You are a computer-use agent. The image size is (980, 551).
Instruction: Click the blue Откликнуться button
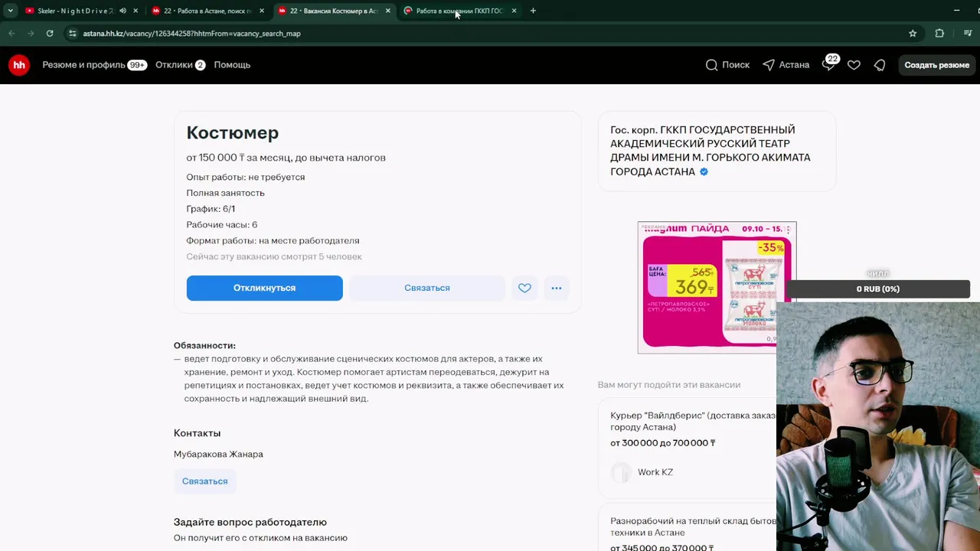pyautogui.click(x=264, y=288)
